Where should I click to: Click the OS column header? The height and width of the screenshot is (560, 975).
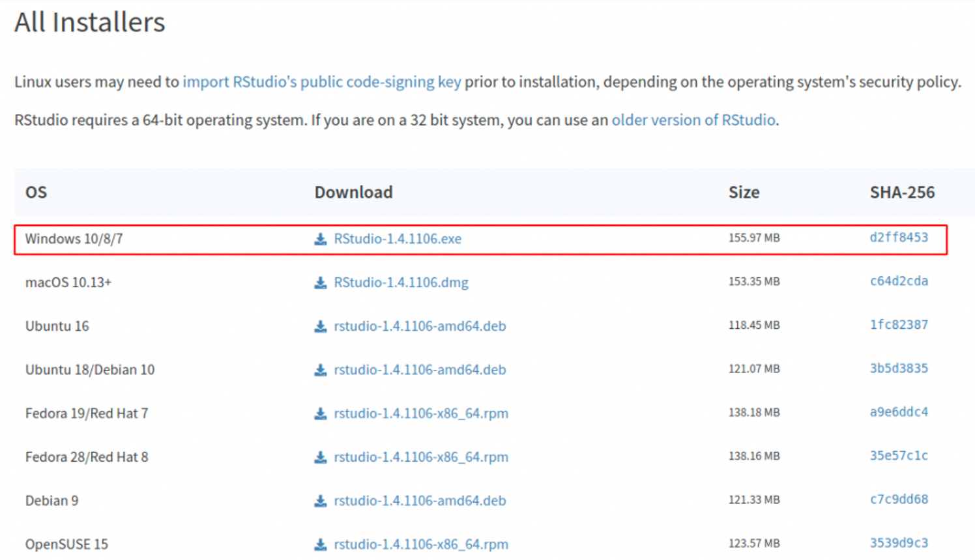[x=35, y=192]
